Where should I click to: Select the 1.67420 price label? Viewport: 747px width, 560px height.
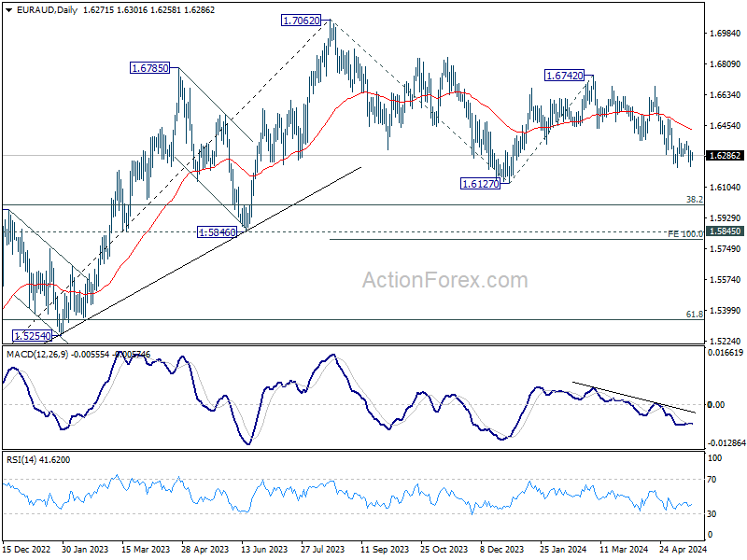(565, 76)
